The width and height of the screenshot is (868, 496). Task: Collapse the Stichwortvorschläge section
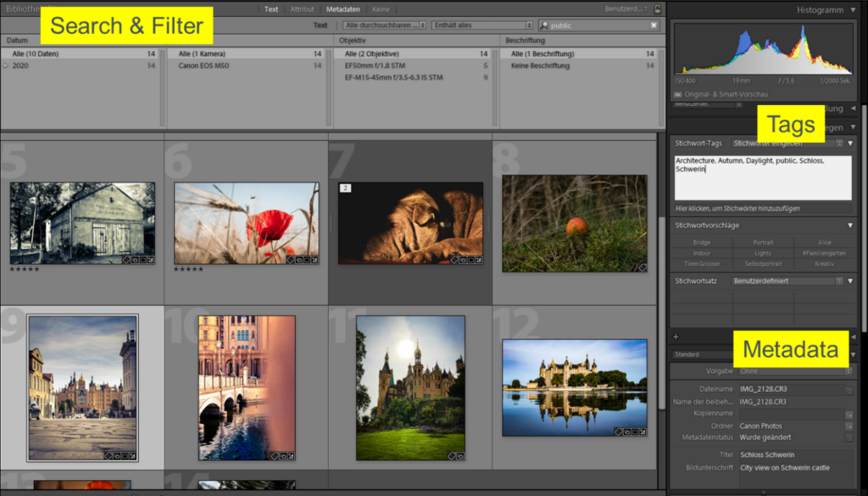(x=850, y=225)
